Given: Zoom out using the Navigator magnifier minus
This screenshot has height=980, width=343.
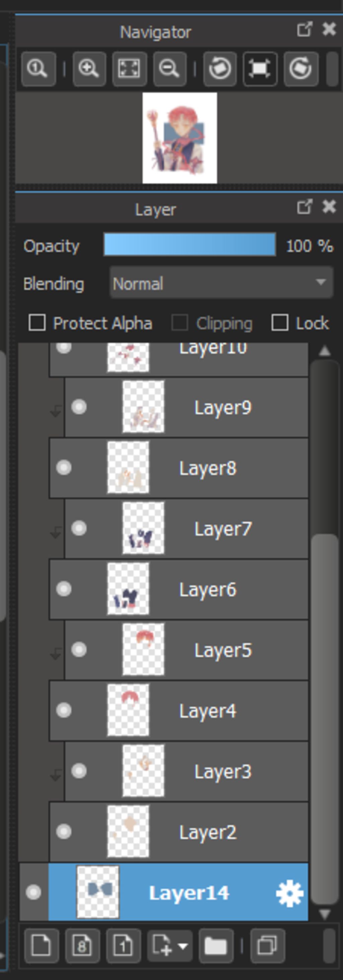Looking at the screenshot, I should (x=170, y=69).
